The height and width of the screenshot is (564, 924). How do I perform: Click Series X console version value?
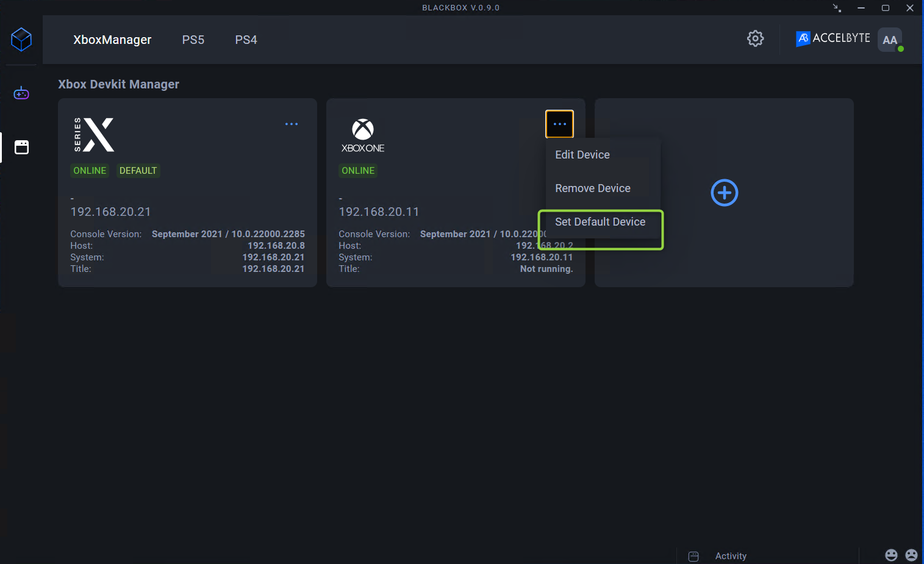pyautogui.click(x=228, y=234)
